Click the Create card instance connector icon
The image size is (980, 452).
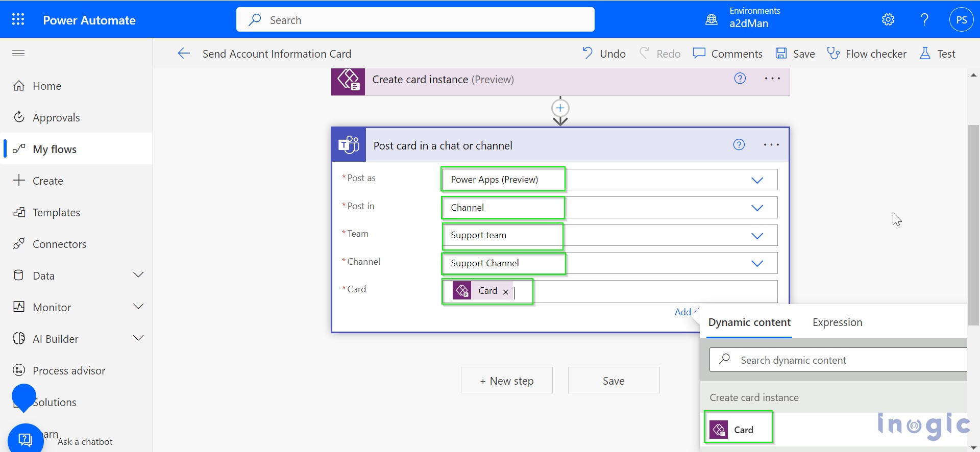tap(348, 82)
